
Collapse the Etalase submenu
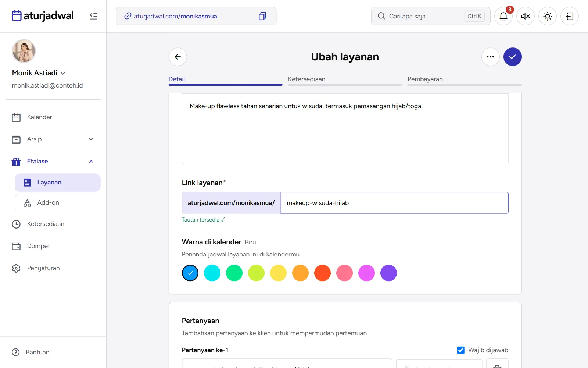91,161
